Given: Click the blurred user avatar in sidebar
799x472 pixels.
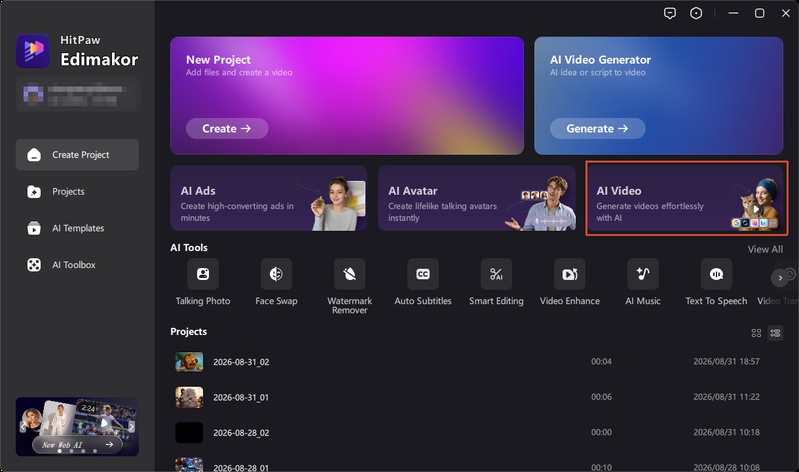Looking at the screenshot, I should [33, 94].
